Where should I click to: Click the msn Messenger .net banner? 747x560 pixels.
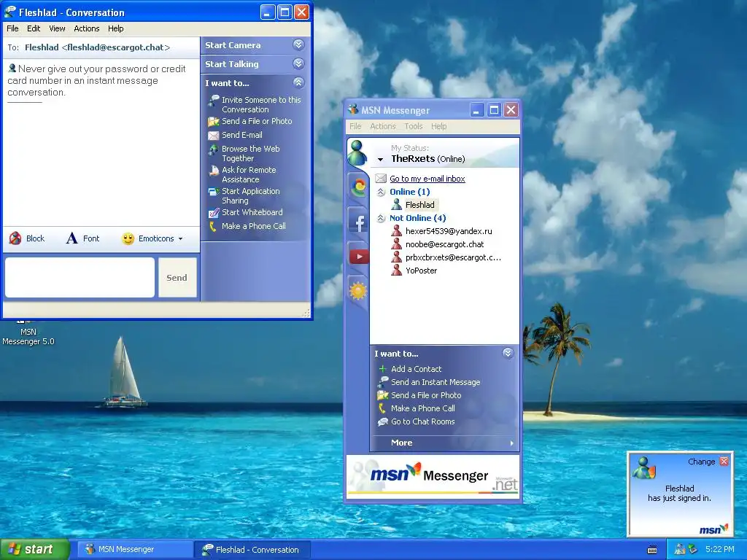[433, 477]
